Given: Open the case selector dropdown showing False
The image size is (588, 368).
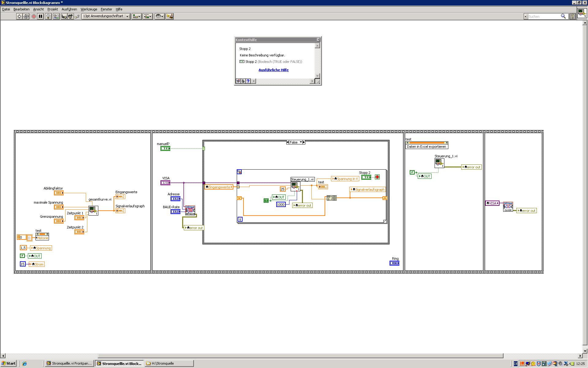Looking at the screenshot, I should click(x=301, y=142).
